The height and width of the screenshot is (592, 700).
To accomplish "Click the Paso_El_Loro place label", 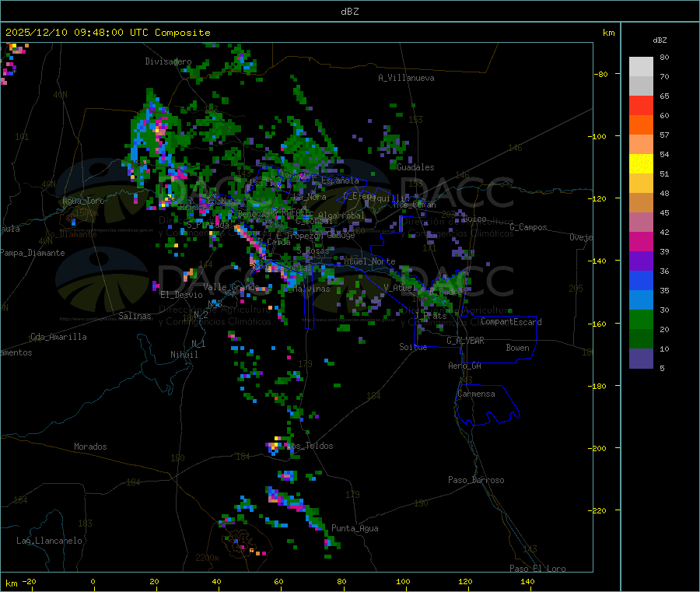I will click(x=538, y=569).
